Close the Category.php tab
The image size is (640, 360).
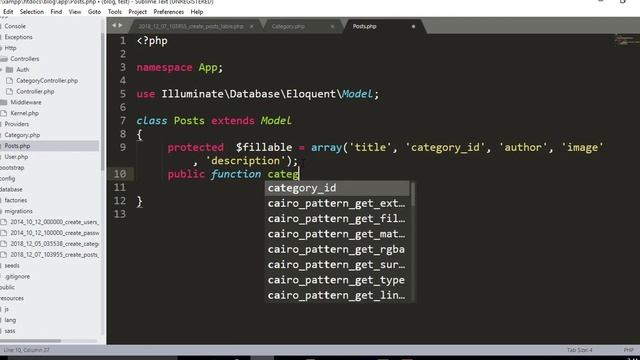[332, 27]
